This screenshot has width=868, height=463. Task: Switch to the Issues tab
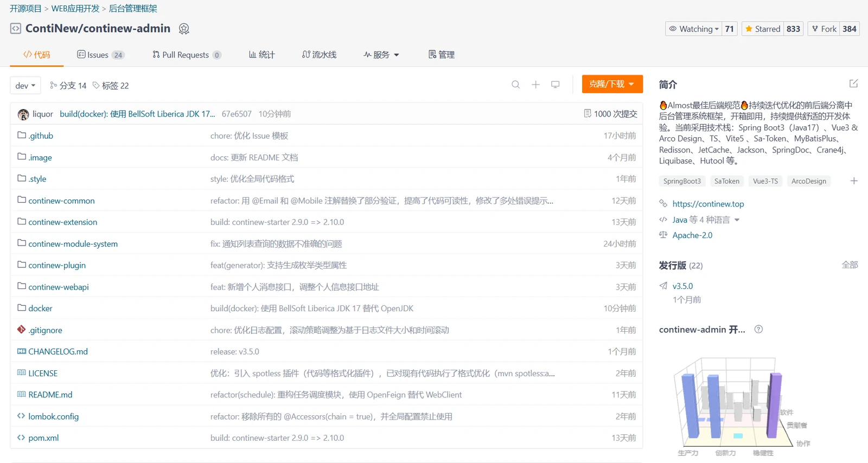[x=101, y=55]
